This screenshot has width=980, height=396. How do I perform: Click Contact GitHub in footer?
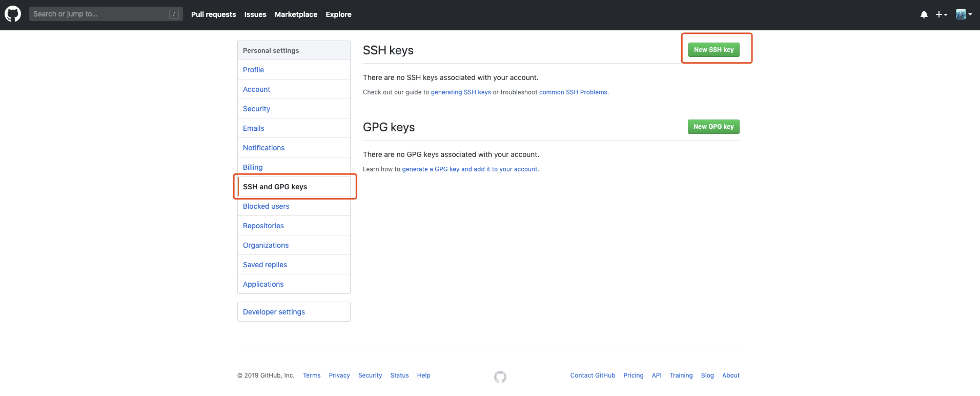click(592, 375)
